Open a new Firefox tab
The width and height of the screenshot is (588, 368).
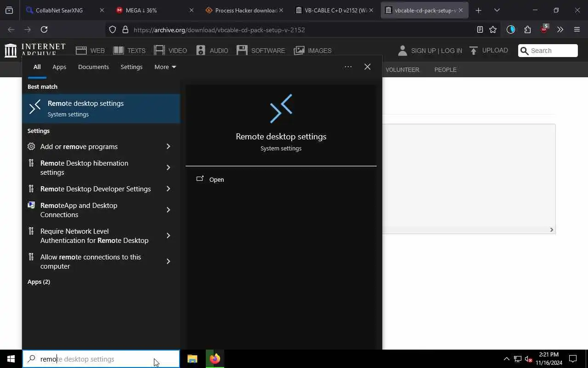point(478,10)
